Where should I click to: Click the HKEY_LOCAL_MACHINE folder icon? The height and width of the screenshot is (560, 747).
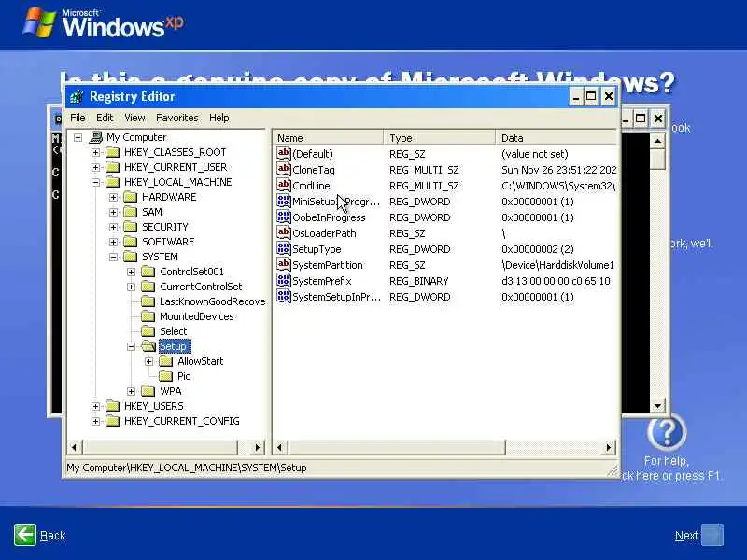(x=112, y=182)
